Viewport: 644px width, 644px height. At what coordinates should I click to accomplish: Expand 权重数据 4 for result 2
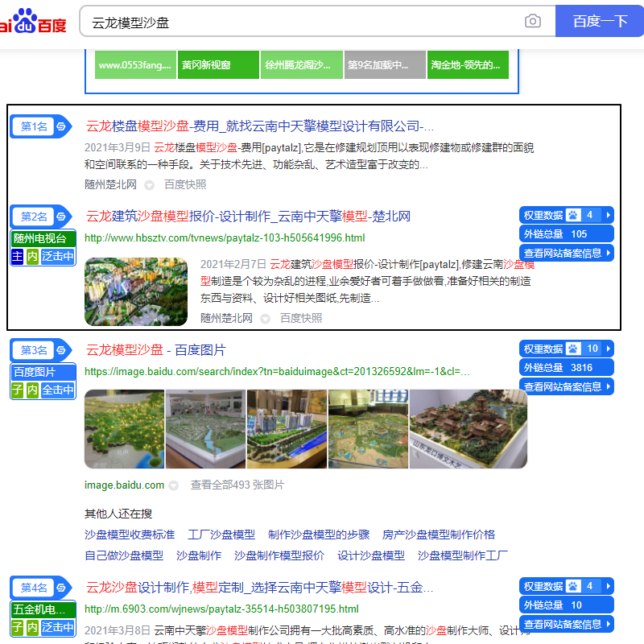567,215
